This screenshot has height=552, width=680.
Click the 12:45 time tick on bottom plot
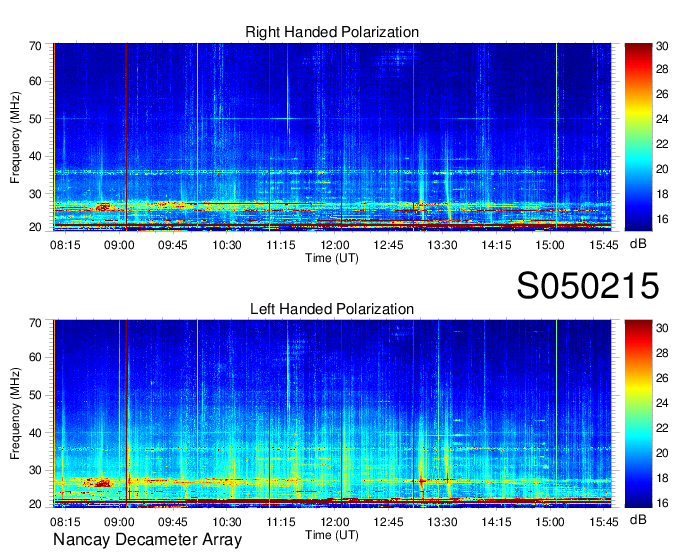pyautogui.click(x=389, y=522)
